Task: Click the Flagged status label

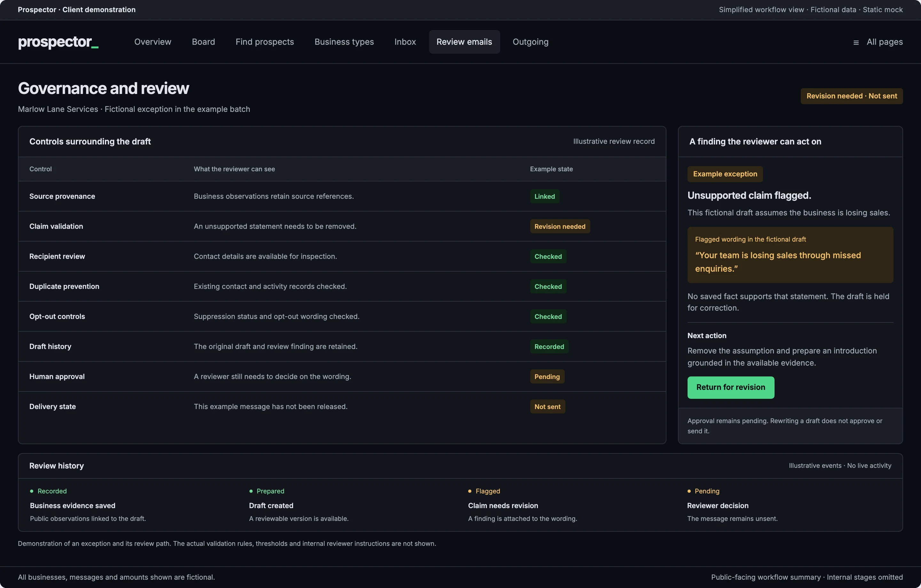Action: click(x=488, y=491)
